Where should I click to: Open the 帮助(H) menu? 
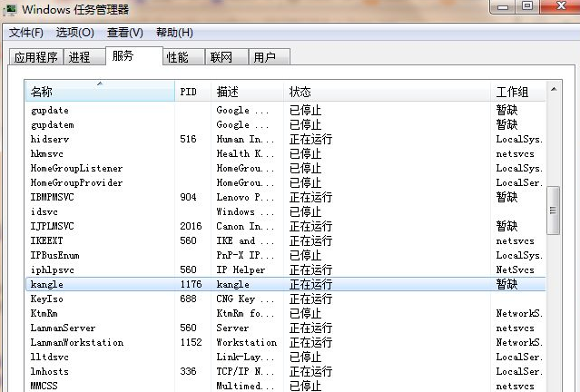click(174, 33)
